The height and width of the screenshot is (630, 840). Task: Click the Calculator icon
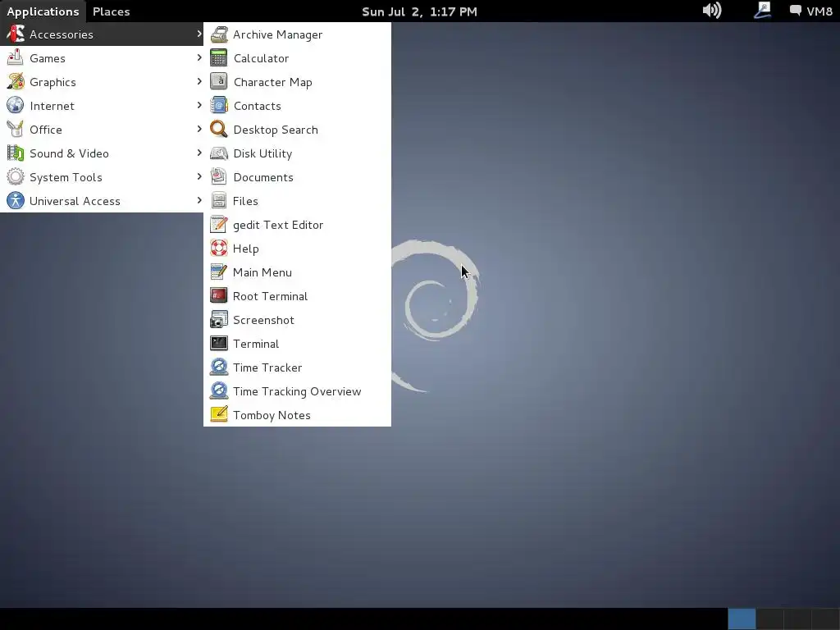tap(218, 58)
